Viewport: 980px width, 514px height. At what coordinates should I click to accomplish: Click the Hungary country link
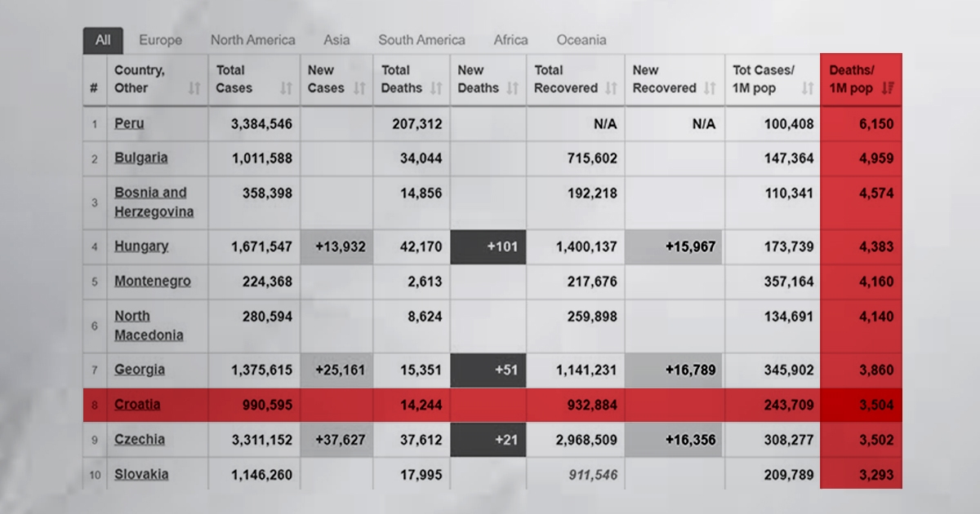click(x=141, y=246)
